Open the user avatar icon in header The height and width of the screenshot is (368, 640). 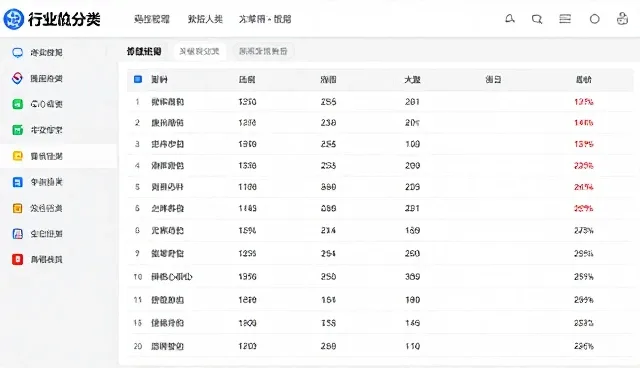pos(622,19)
